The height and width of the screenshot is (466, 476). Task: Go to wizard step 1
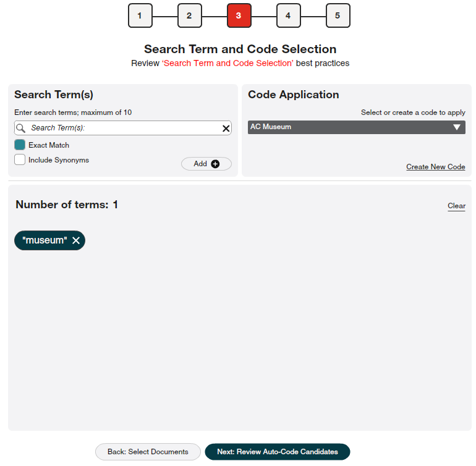click(x=140, y=15)
